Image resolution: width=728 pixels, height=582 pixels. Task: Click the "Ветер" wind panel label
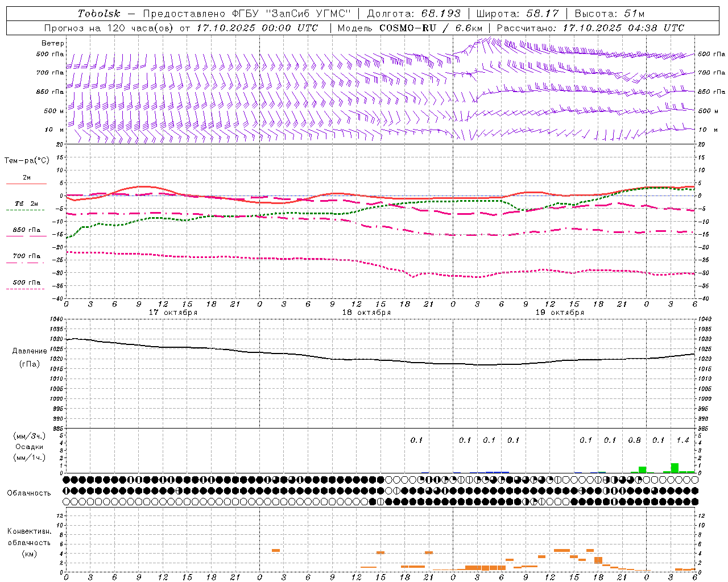(53, 43)
